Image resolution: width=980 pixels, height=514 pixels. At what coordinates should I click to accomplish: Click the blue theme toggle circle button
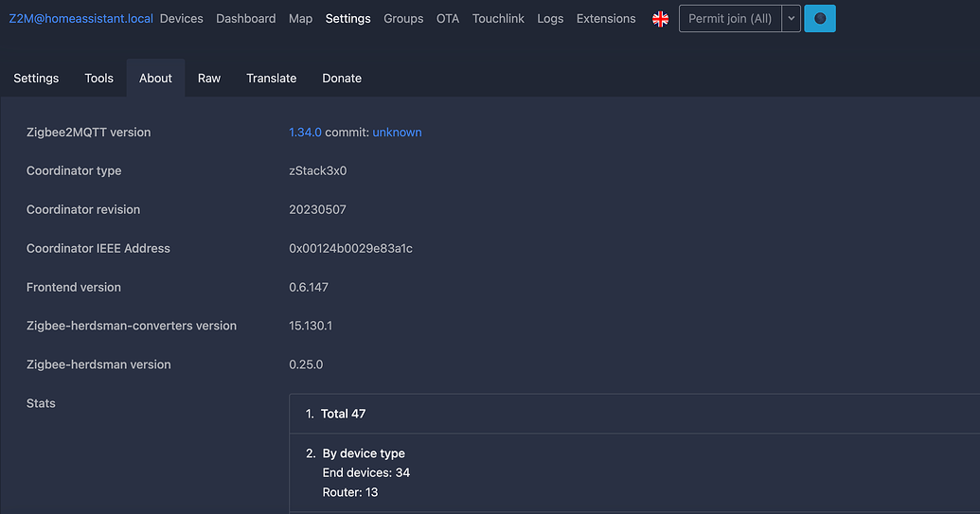(819, 19)
